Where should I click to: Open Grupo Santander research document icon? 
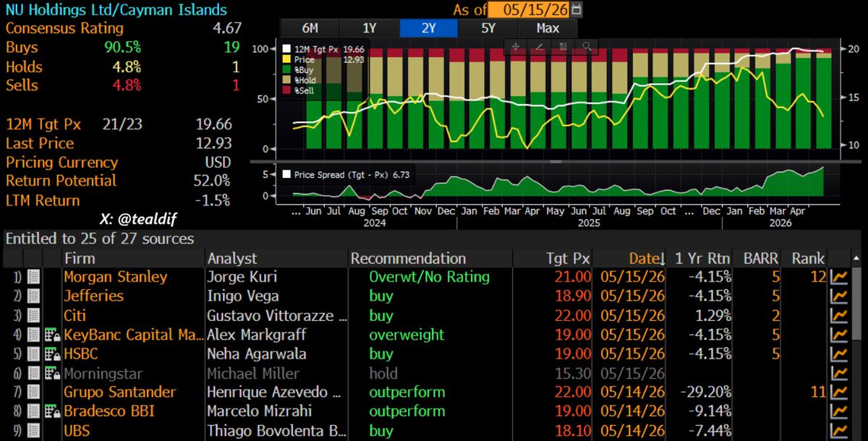click(33, 393)
